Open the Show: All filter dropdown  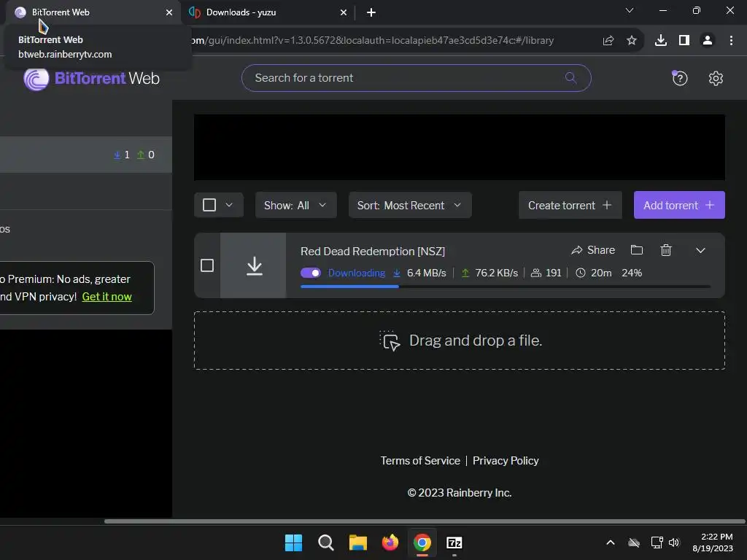pos(296,205)
